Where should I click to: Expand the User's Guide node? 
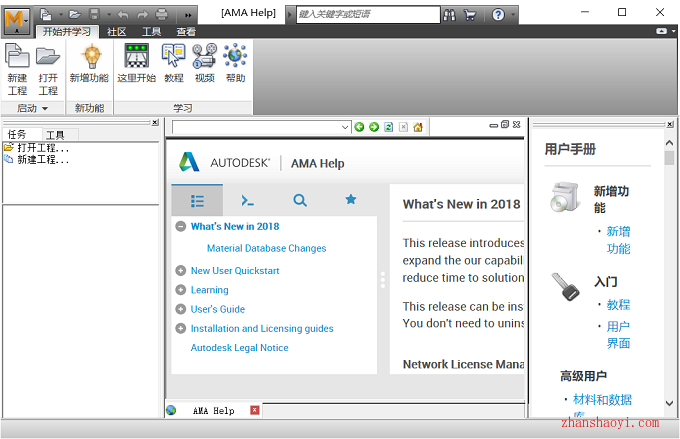[180, 309]
